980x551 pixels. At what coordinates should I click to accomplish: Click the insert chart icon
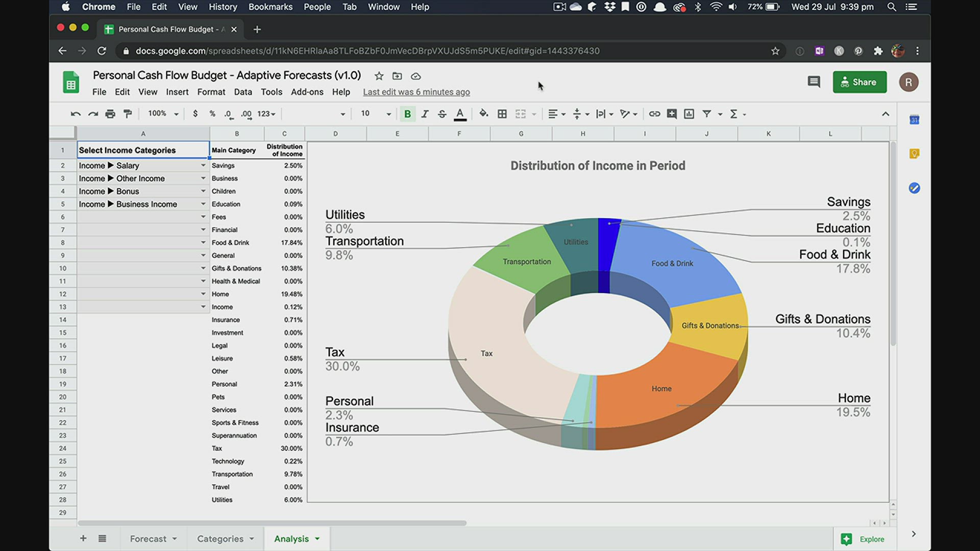point(689,114)
